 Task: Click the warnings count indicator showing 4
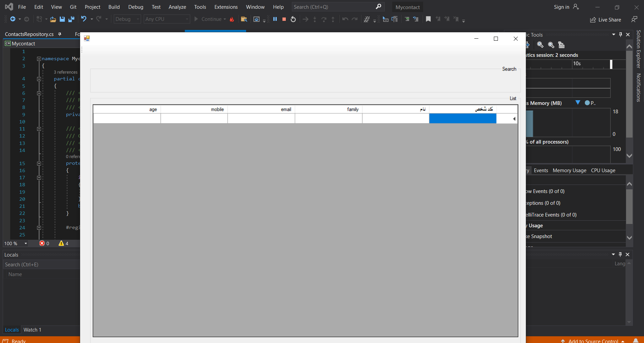[63, 243]
